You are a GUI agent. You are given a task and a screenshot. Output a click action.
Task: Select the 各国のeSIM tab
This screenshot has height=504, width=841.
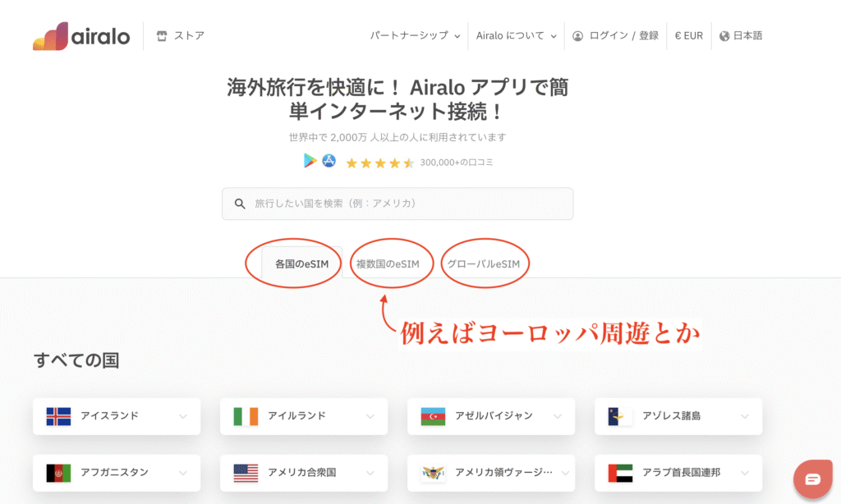point(301,263)
